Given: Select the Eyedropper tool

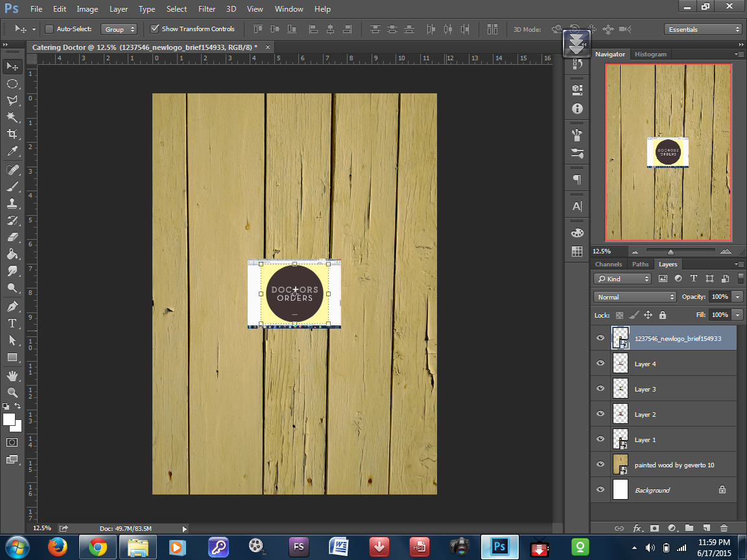Looking at the screenshot, I should 12,152.
